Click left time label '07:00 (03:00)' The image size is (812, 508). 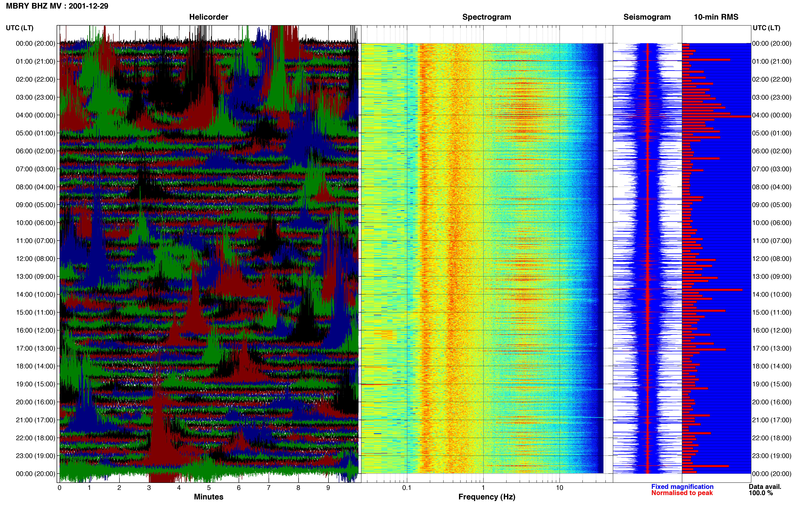pyautogui.click(x=36, y=169)
